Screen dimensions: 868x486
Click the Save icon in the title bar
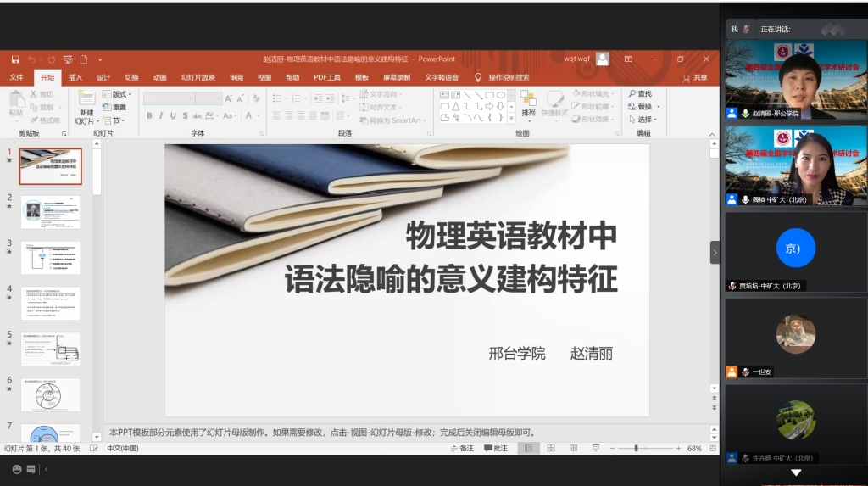[x=15, y=59]
